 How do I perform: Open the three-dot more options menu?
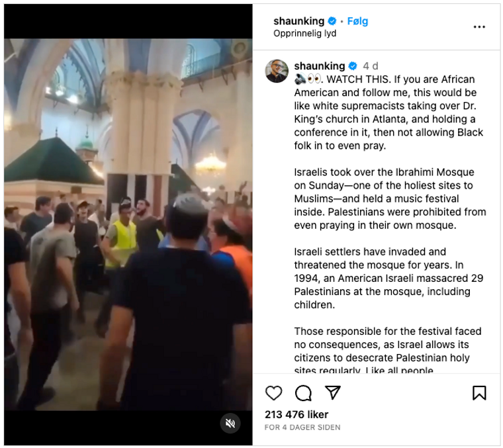(479, 27)
